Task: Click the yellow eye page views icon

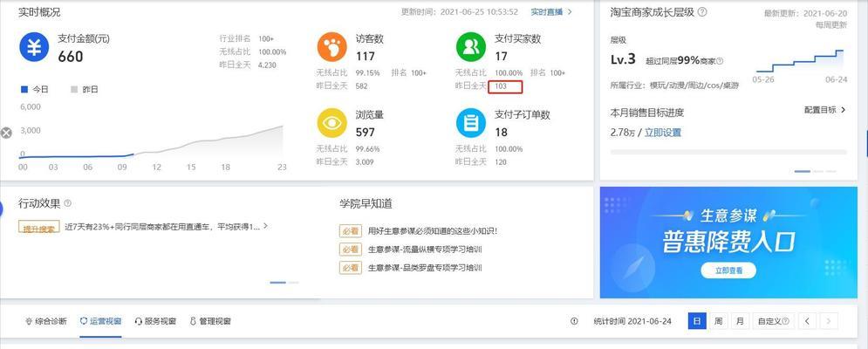Action: [332, 123]
